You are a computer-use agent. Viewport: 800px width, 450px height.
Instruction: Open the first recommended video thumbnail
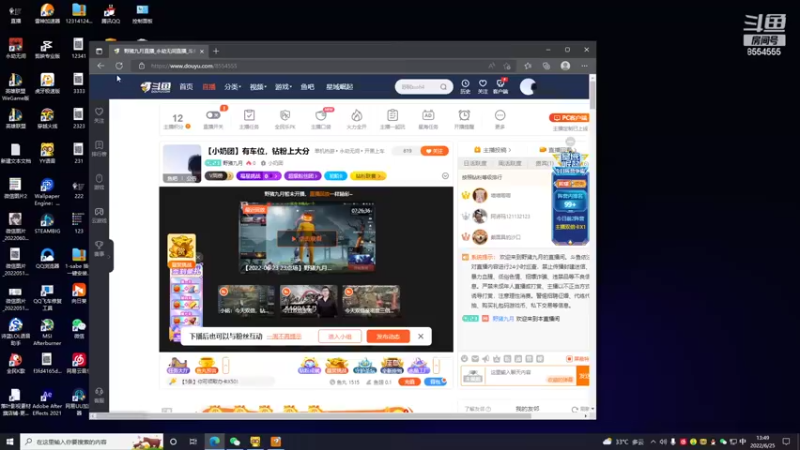246,301
